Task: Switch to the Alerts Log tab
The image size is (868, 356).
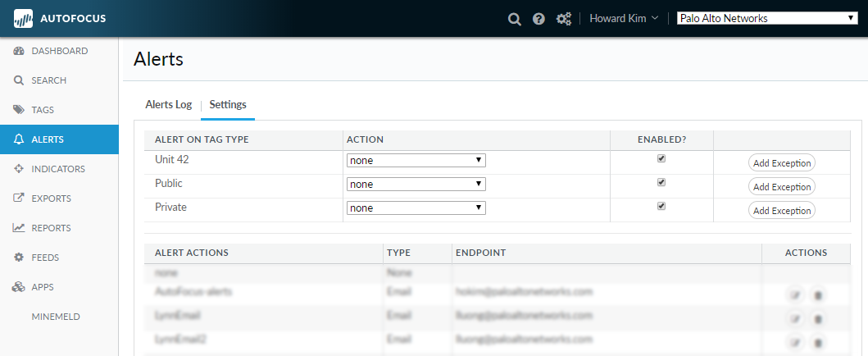Action: tap(168, 105)
